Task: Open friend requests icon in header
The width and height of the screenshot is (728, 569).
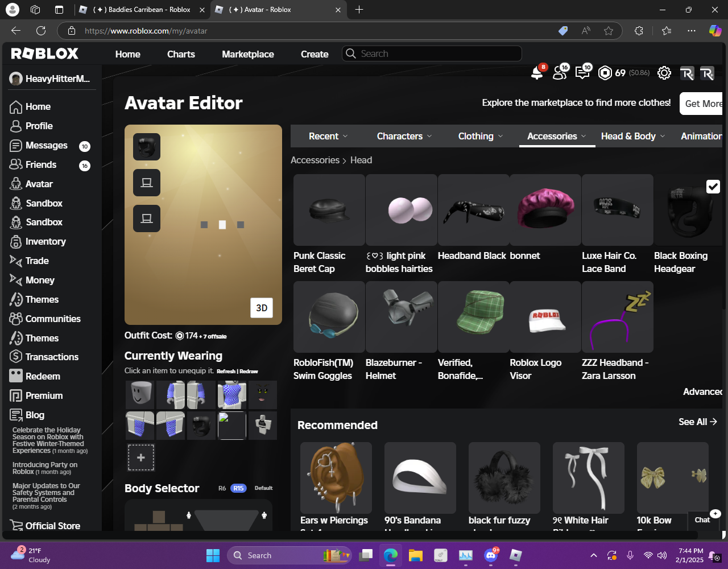Action: tap(560, 73)
